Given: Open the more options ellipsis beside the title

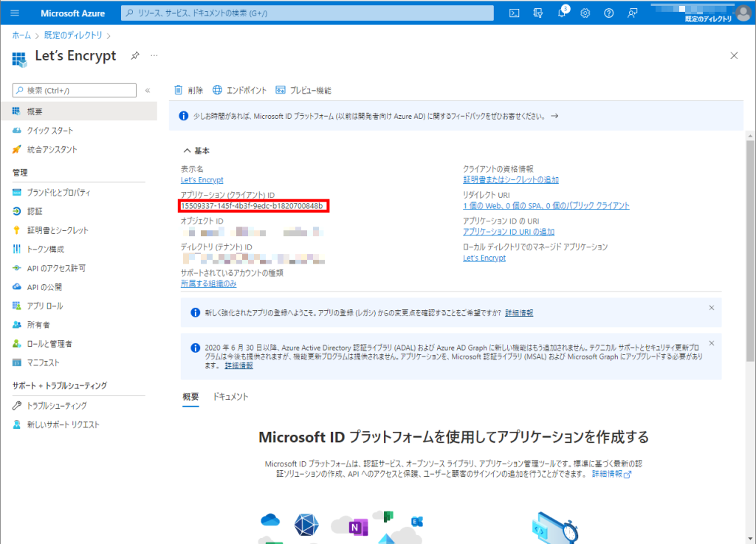Looking at the screenshot, I should pyautogui.click(x=154, y=55).
